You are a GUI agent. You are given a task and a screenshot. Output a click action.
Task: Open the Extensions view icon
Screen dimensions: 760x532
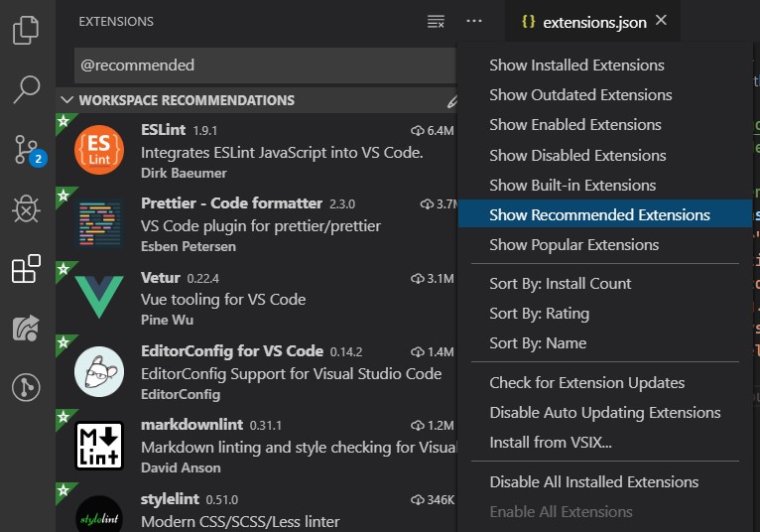tap(26, 269)
